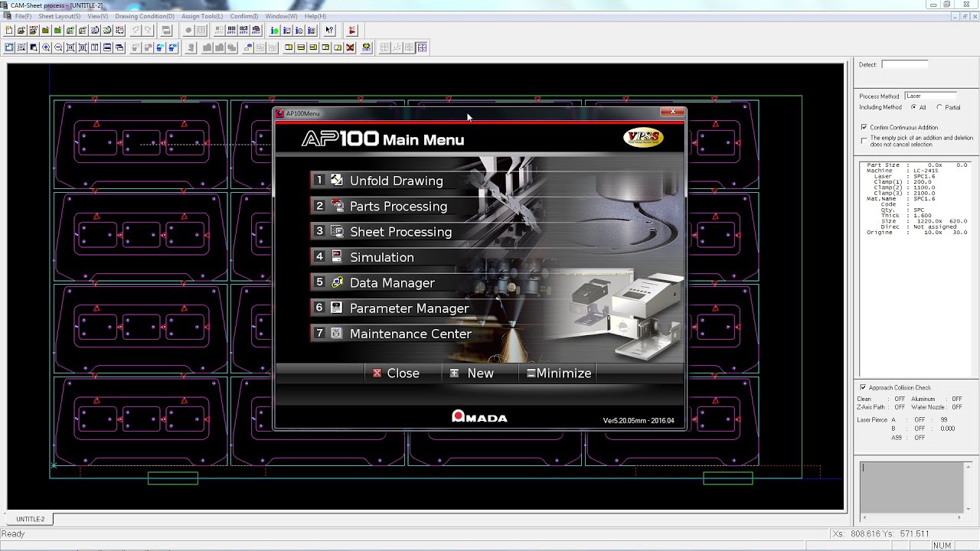The image size is (980, 551).
Task: Open the Drawing Condition(D) menu
Action: point(145,16)
